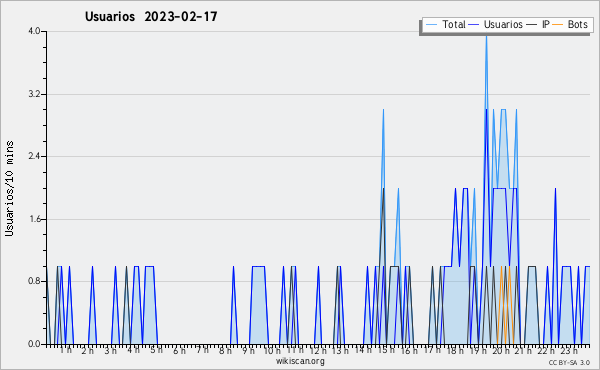Click the 'IP' legend label
Screen dimensions: 600x370
pyautogui.click(x=546, y=24)
